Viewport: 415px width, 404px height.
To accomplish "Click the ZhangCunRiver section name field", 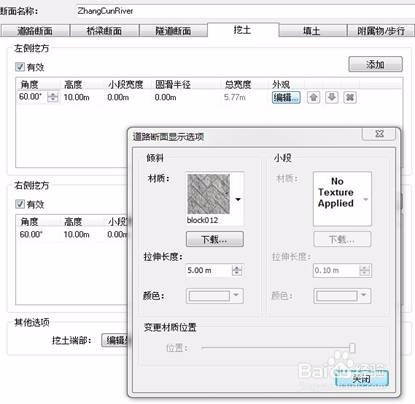I will tap(245, 11).
